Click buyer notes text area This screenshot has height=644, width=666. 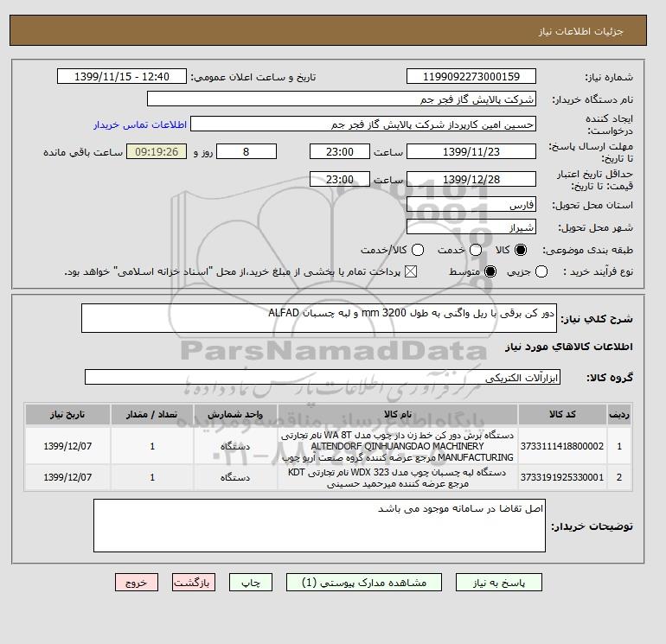(319, 526)
